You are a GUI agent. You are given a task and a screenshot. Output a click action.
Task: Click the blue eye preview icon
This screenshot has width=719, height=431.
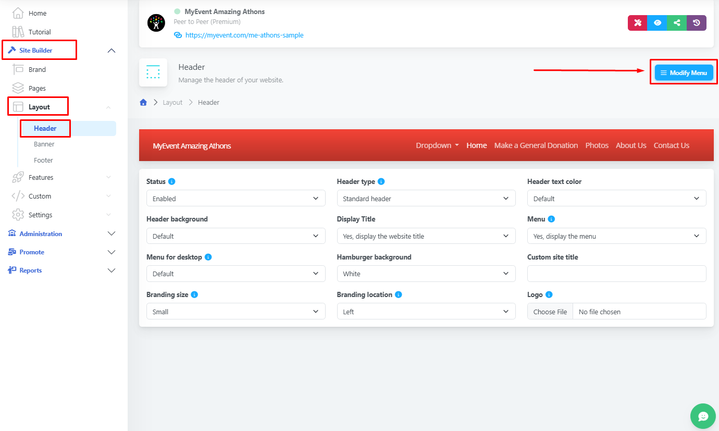657,23
